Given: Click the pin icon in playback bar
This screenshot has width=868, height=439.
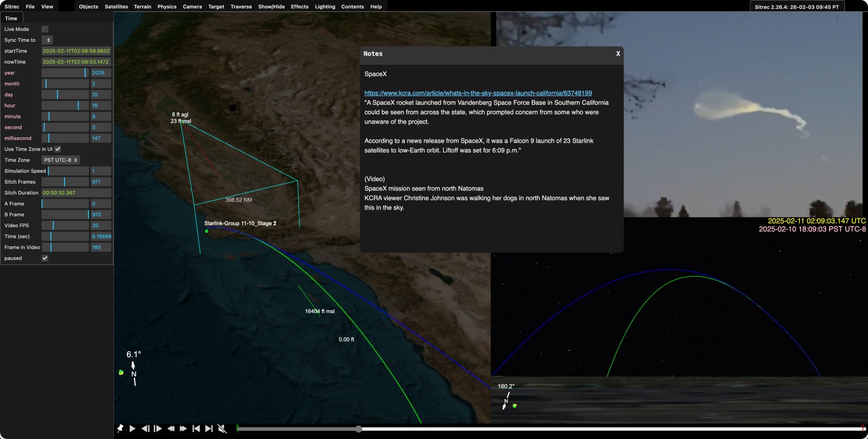Looking at the screenshot, I should (120, 429).
